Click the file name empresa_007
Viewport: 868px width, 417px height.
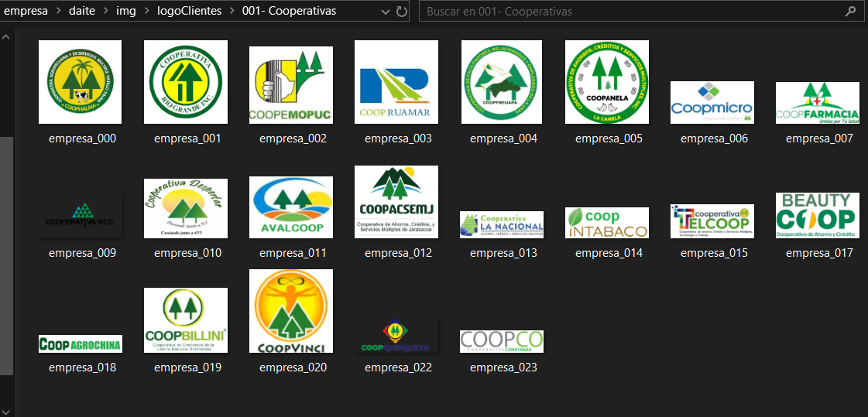(x=820, y=138)
